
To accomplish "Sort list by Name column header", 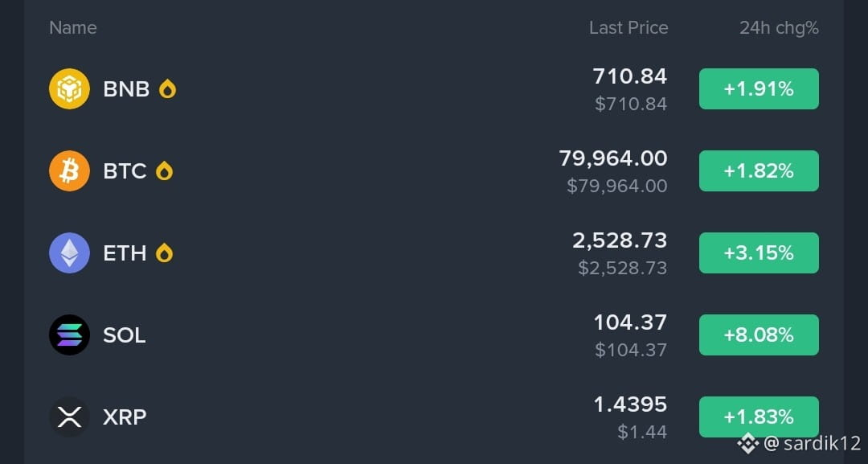I will (73, 27).
